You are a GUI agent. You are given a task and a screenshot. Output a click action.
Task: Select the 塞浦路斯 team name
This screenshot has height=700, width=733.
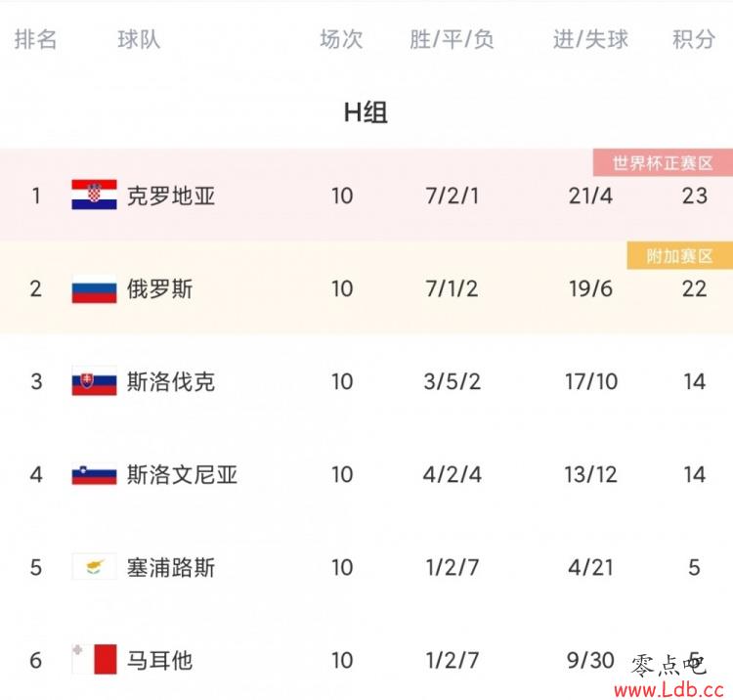pos(171,568)
